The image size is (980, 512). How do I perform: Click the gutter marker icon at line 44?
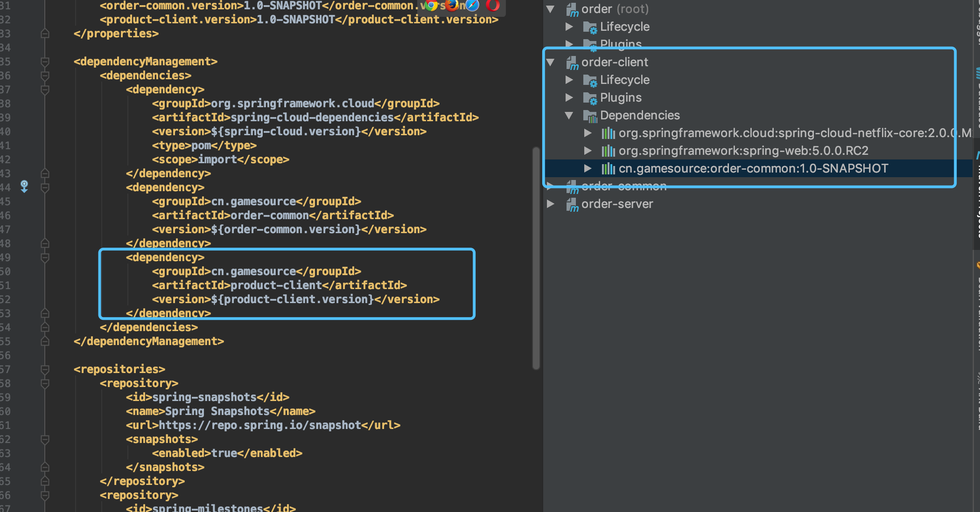24,187
